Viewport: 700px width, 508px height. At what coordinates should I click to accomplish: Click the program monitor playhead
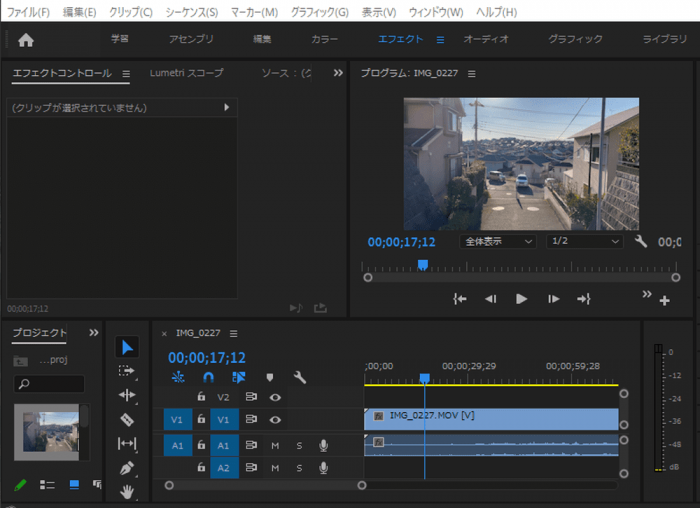click(x=422, y=265)
